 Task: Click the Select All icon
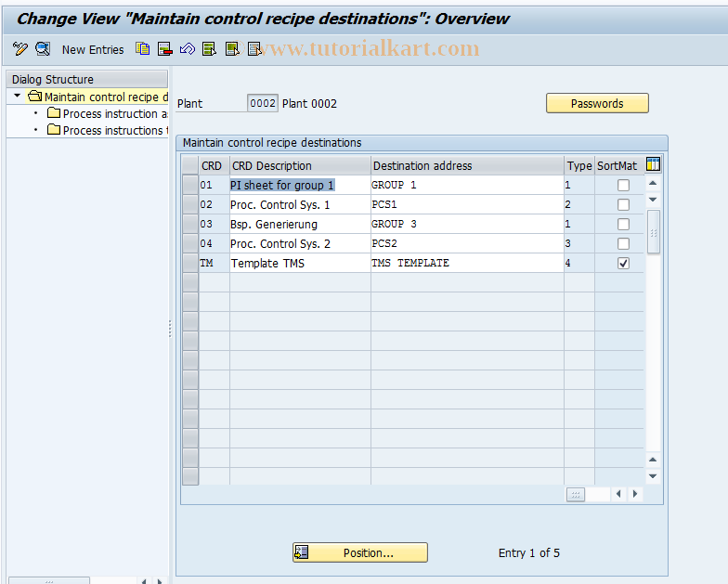[x=210, y=48]
